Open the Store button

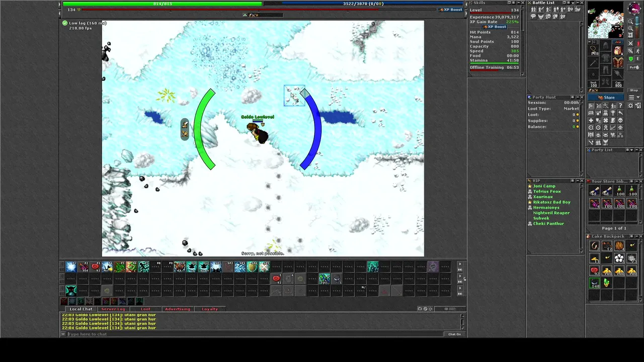point(606,98)
